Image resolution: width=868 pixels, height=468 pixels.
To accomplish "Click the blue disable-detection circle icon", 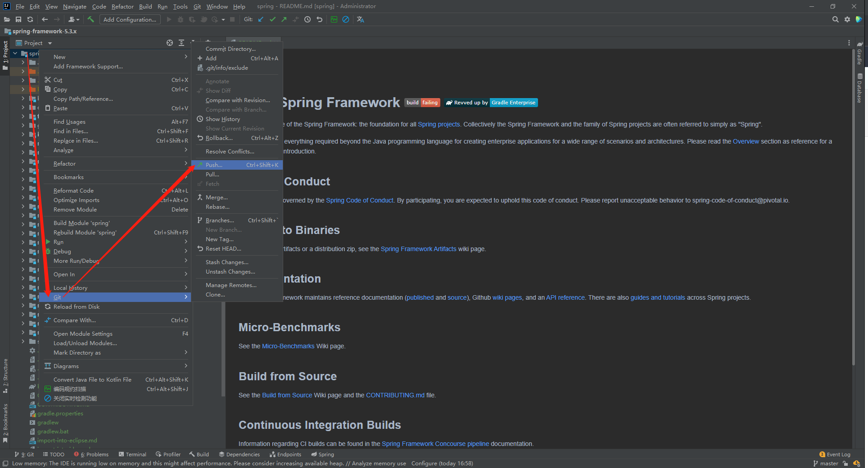I will click(x=346, y=19).
